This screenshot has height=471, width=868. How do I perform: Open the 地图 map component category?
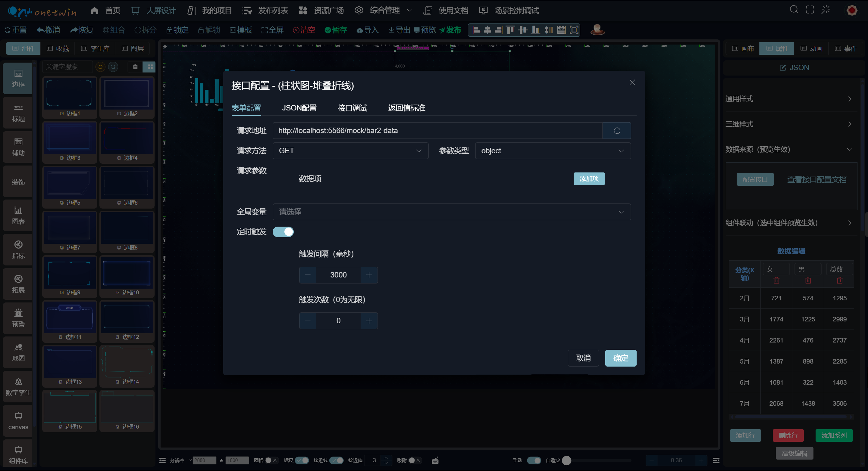click(18, 352)
